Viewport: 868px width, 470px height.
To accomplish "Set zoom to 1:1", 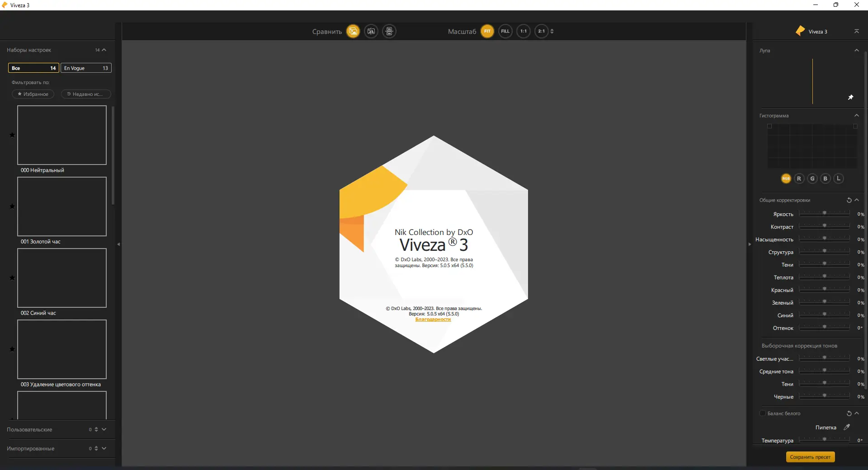I will (x=523, y=31).
